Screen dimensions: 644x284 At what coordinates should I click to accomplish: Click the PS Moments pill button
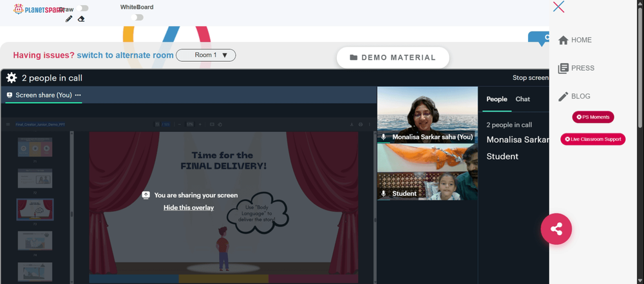click(x=593, y=117)
